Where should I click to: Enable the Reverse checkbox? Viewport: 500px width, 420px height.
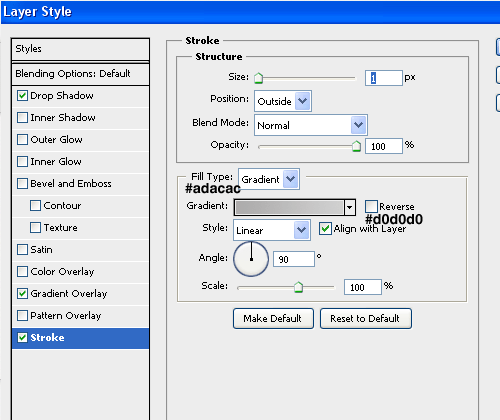371,206
